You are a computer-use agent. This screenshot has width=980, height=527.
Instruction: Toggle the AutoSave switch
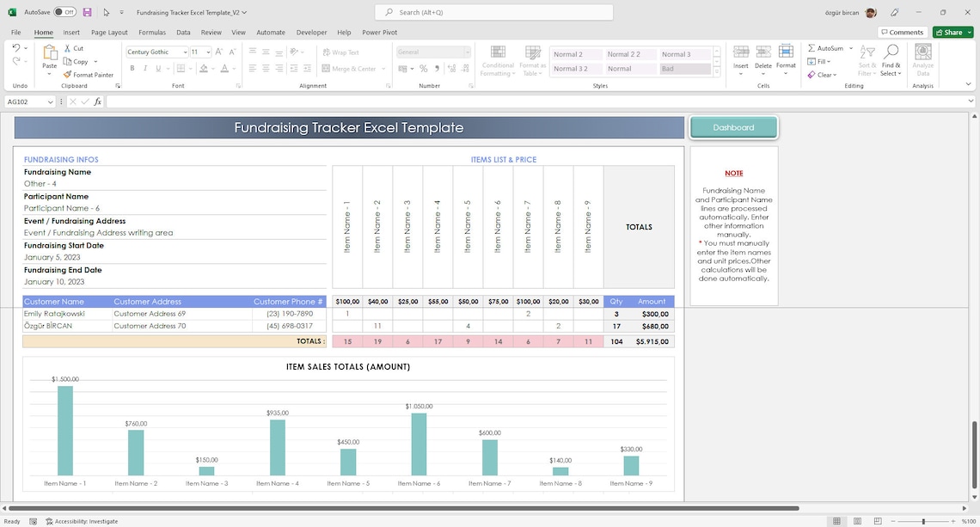tap(64, 12)
